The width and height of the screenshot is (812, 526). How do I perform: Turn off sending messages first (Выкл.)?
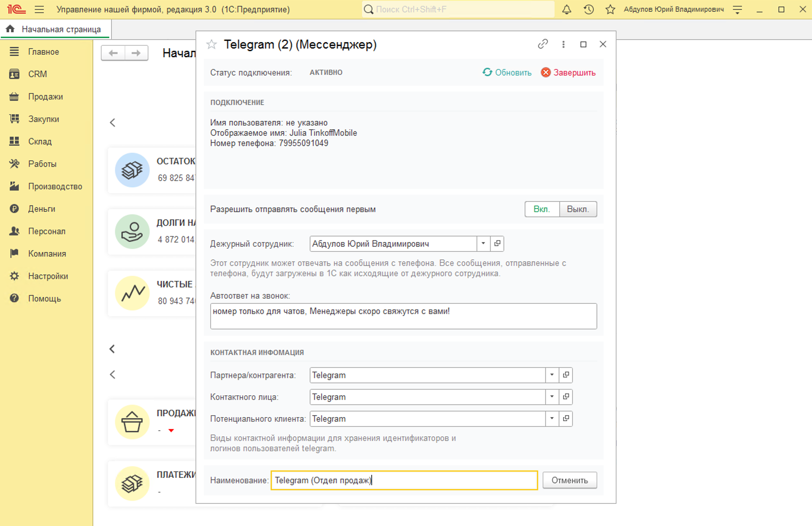click(x=578, y=209)
